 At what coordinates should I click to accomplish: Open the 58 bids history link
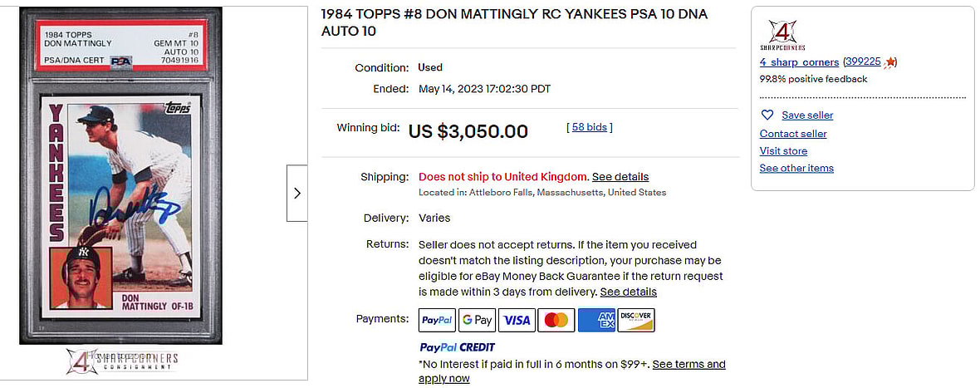click(589, 127)
